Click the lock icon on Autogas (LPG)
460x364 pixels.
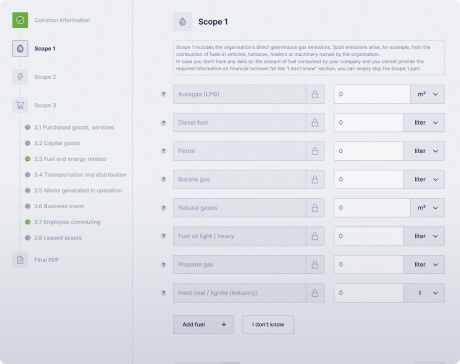(x=315, y=94)
